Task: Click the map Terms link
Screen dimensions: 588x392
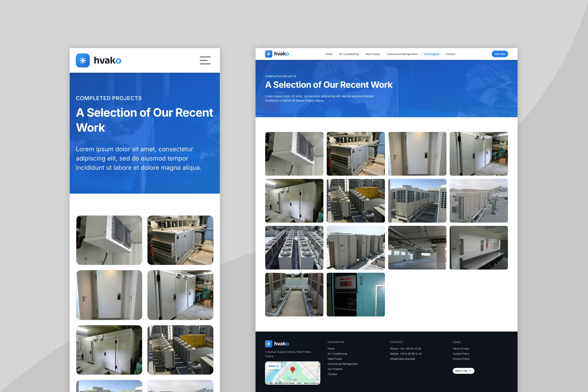Action: pyautogui.click(x=299, y=383)
